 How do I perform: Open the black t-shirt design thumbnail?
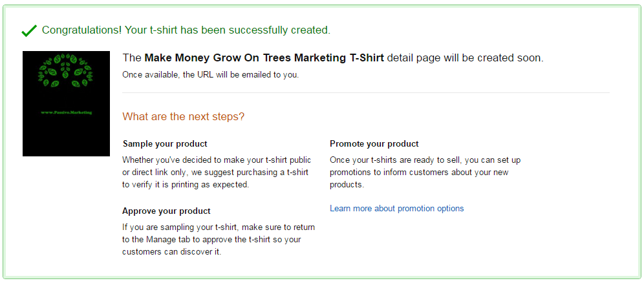coord(66,103)
